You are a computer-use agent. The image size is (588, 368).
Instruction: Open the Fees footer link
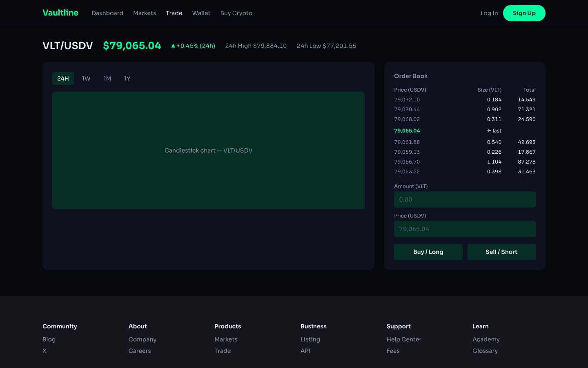pos(393,351)
